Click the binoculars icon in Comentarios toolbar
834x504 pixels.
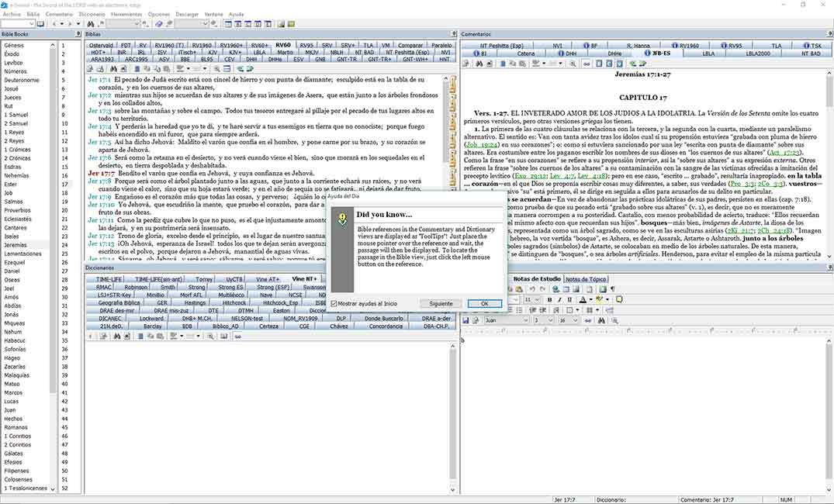point(479,64)
